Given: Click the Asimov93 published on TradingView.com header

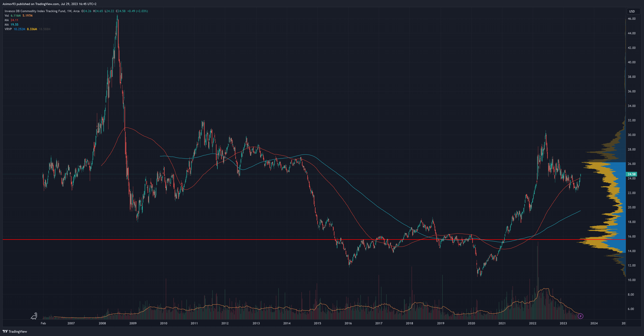Looking at the screenshot, I should click(49, 4).
